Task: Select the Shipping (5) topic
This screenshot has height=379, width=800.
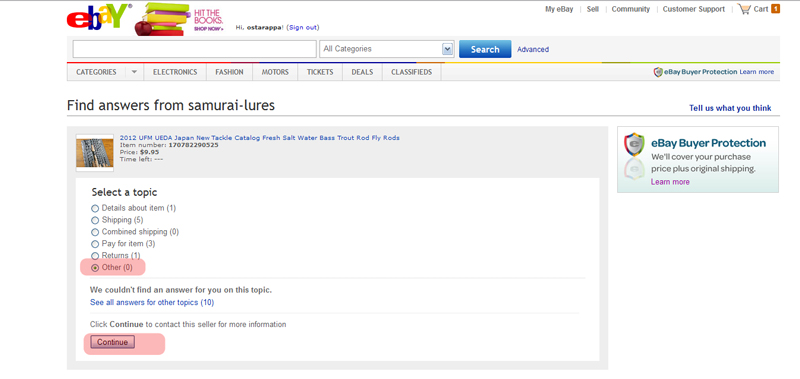Action: 95,220
